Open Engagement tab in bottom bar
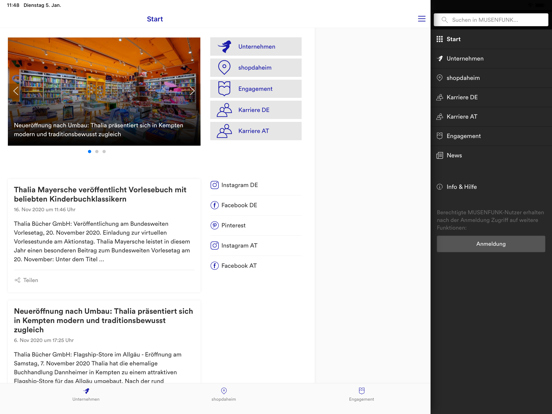Viewport: 552px width, 414px height. 362,394
